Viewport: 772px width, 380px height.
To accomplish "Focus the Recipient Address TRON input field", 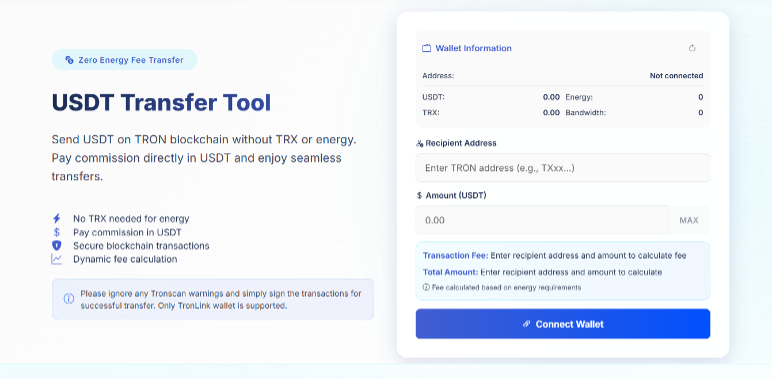I will tap(563, 168).
